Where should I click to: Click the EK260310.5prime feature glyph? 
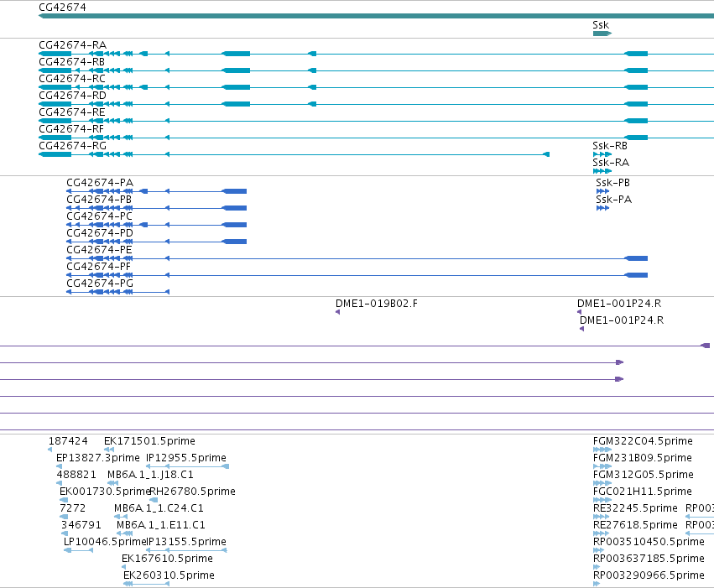click(146, 584)
